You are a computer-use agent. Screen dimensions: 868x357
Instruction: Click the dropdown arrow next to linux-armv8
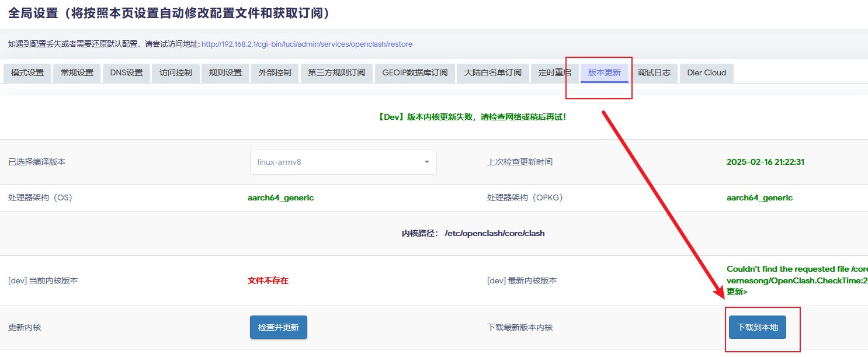pyautogui.click(x=426, y=162)
